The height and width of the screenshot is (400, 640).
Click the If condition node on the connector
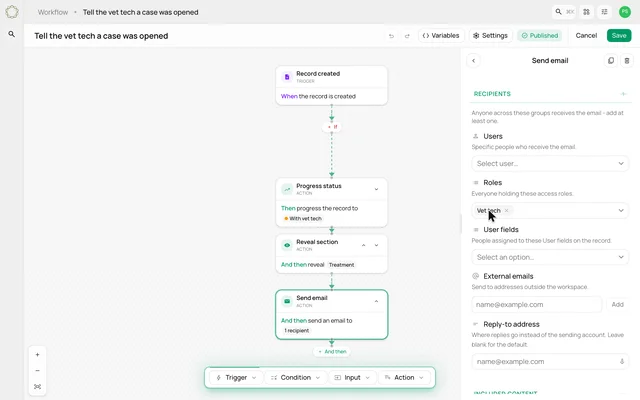(332, 127)
